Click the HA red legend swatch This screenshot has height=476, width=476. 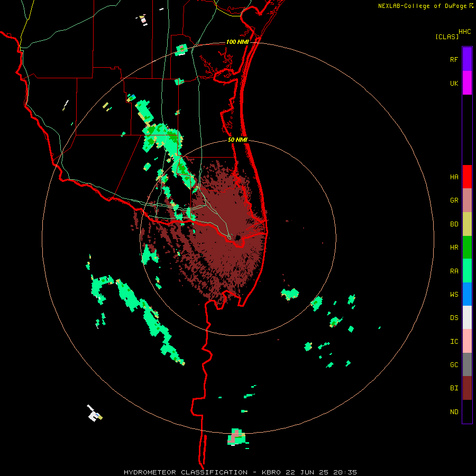(x=467, y=177)
